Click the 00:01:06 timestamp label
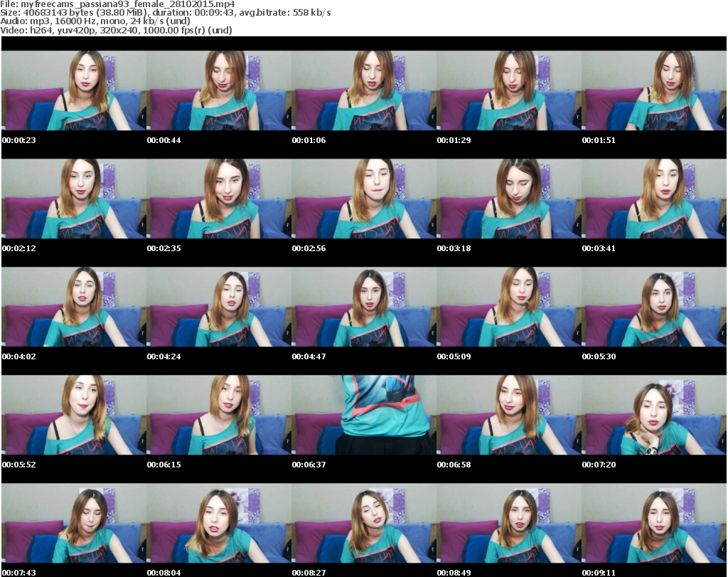Screen dimensions: 728x577 point(309,140)
